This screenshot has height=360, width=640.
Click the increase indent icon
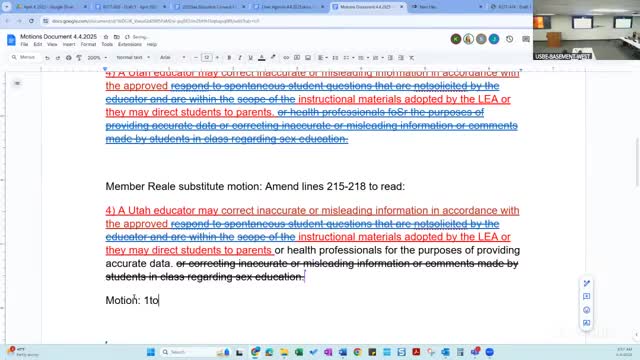pyautogui.click(x=401, y=58)
